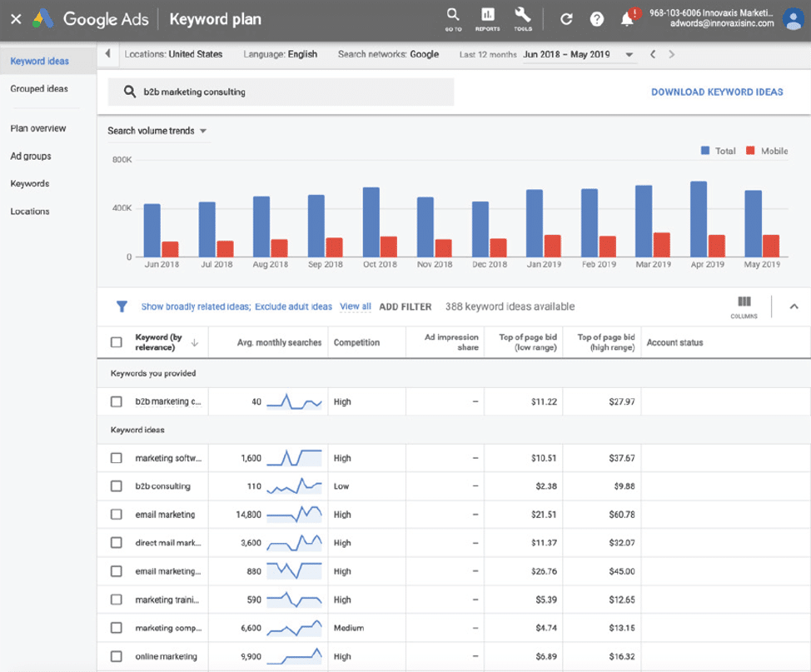Image resolution: width=811 pixels, height=672 pixels.
Task: Close the Keyword plan with the X icon
Action: tap(16, 19)
